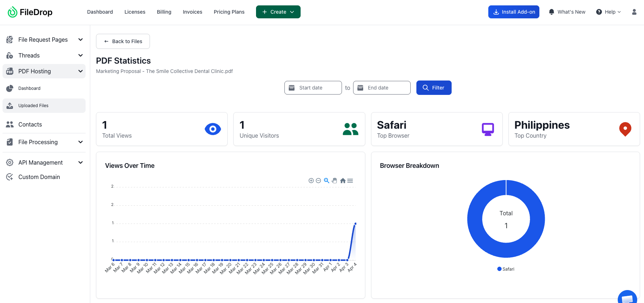Click the PDF Hosting sidebar icon
Screen dimensions: 644x303
(10, 71)
